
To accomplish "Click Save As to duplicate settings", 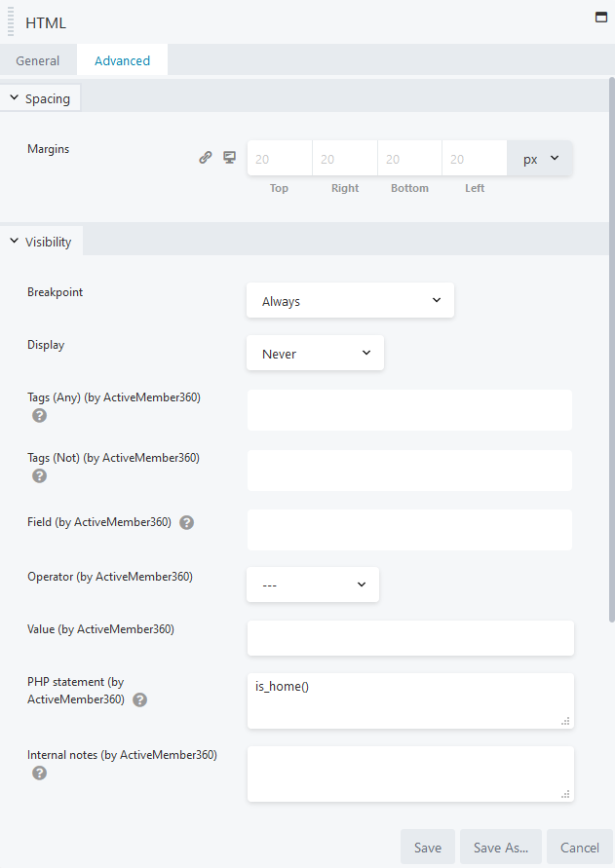I will pyautogui.click(x=500, y=847).
